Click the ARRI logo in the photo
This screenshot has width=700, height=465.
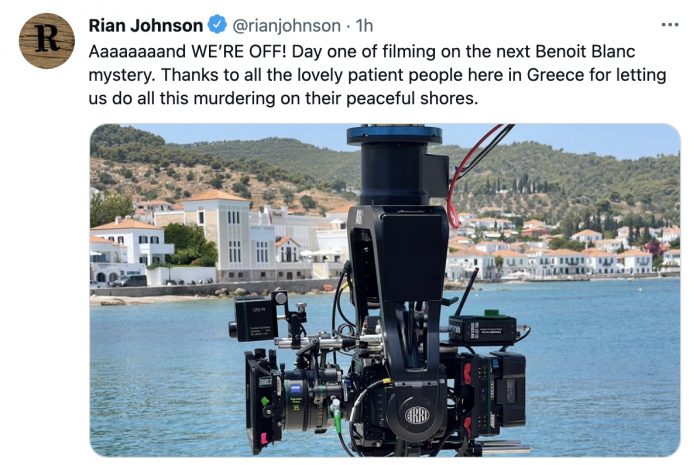click(x=417, y=415)
